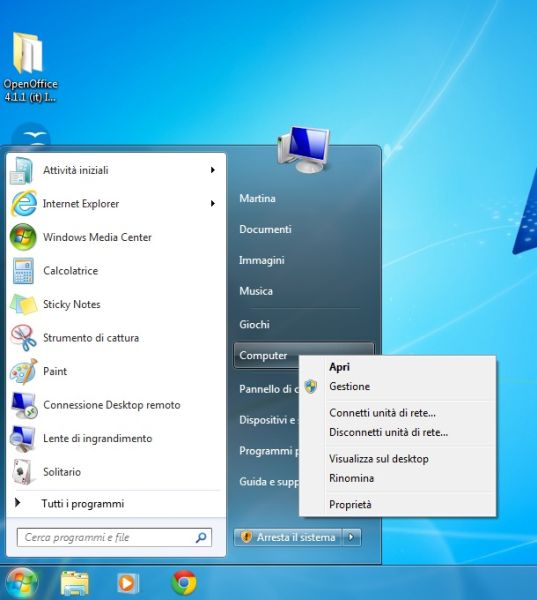Open the shutdown options arrow
Viewport: 537px width, 600px height.
pos(351,537)
